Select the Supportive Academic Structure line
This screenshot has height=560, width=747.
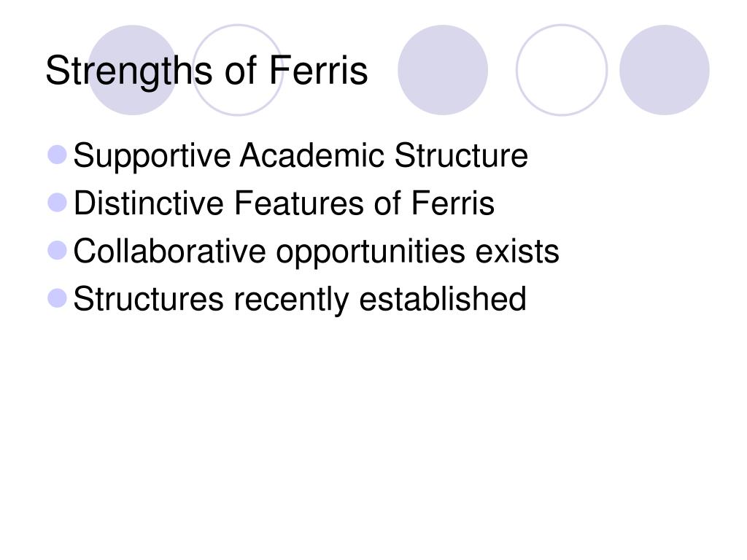point(301,156)
